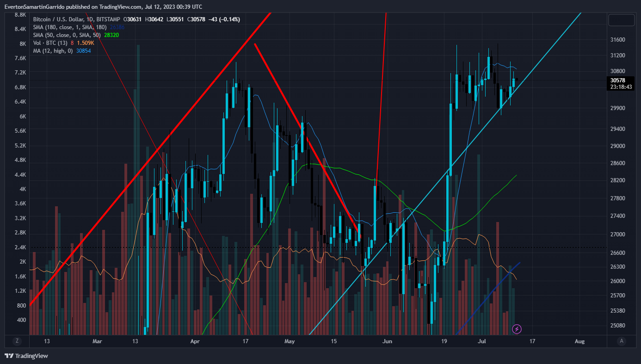Select the SMA 50 indicator legend
Image resolution: width=641 pixels, height=364 pixels.
tap(68, 35)
